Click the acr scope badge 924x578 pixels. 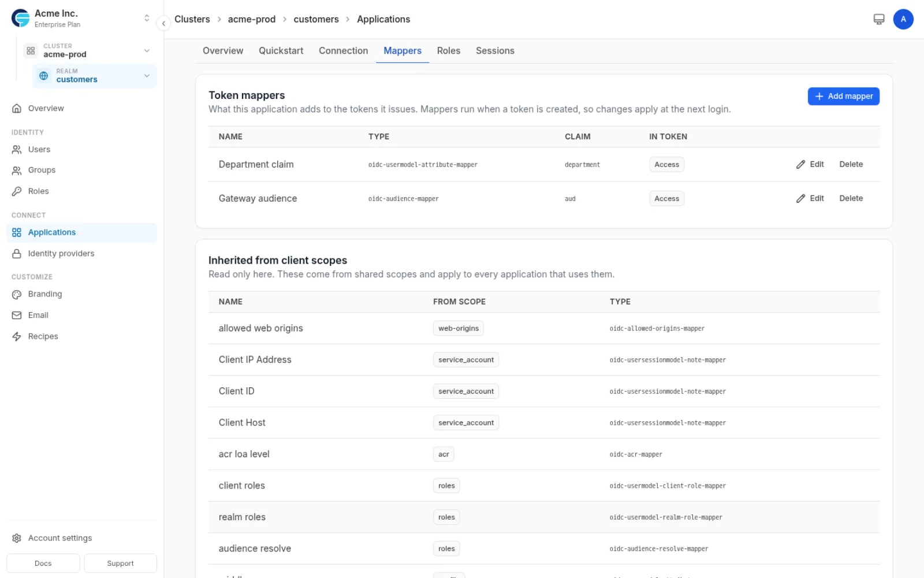[x=444, y=454]
